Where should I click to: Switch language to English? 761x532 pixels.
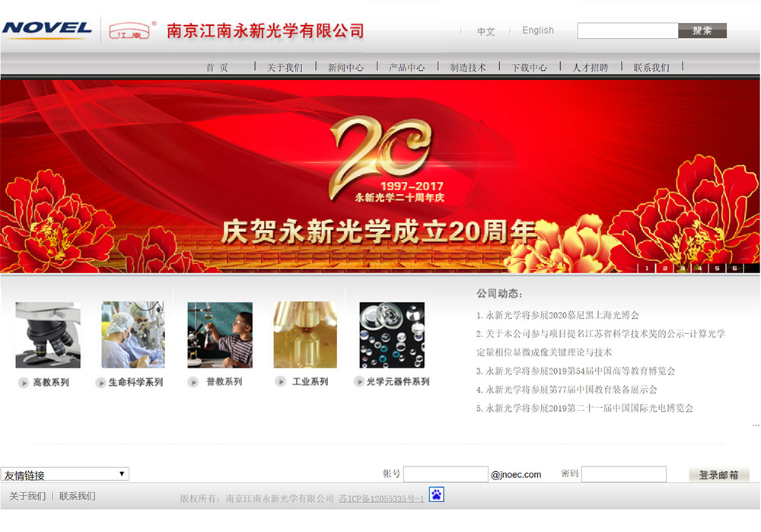pyautogui.click(x=538, y=30)
